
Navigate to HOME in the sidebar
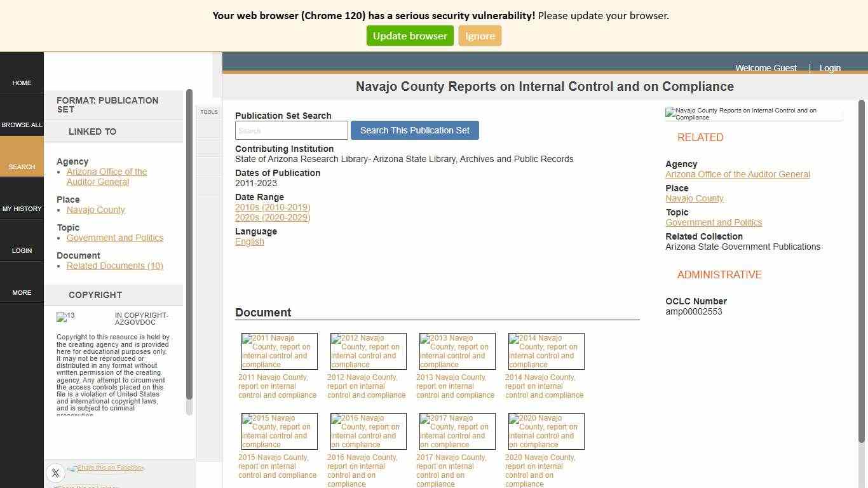[x=22, y=83]
